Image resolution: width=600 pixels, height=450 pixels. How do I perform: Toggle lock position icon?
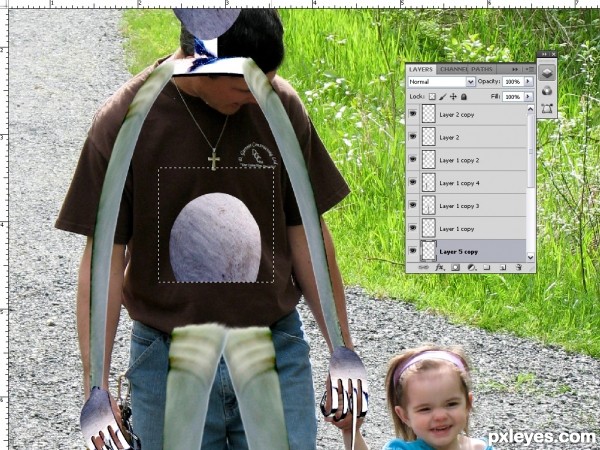pos(453,96)
